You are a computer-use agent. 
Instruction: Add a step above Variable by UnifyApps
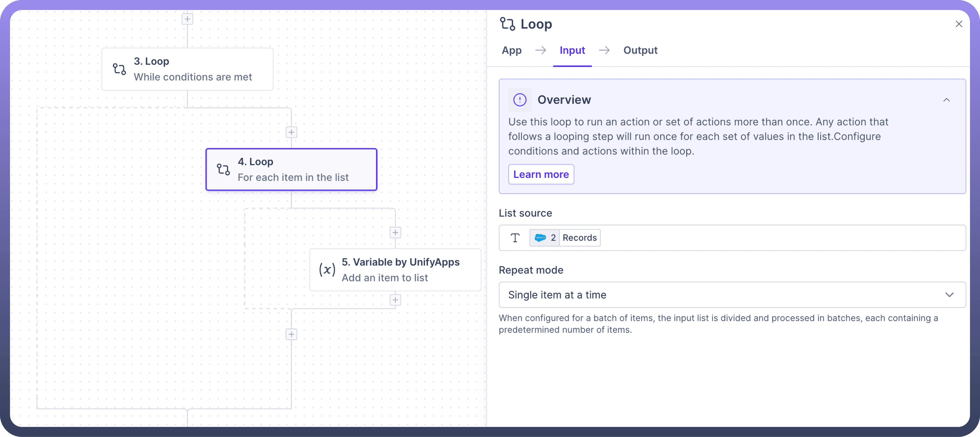[395, 233]
